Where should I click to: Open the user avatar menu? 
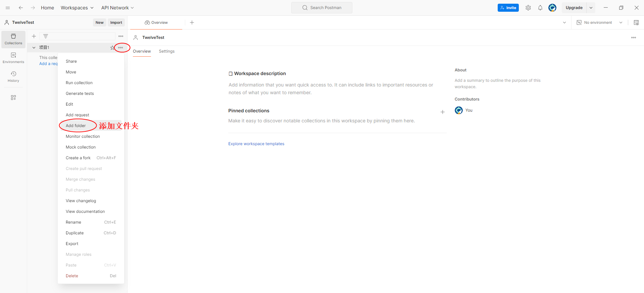(x=552, y=8)
